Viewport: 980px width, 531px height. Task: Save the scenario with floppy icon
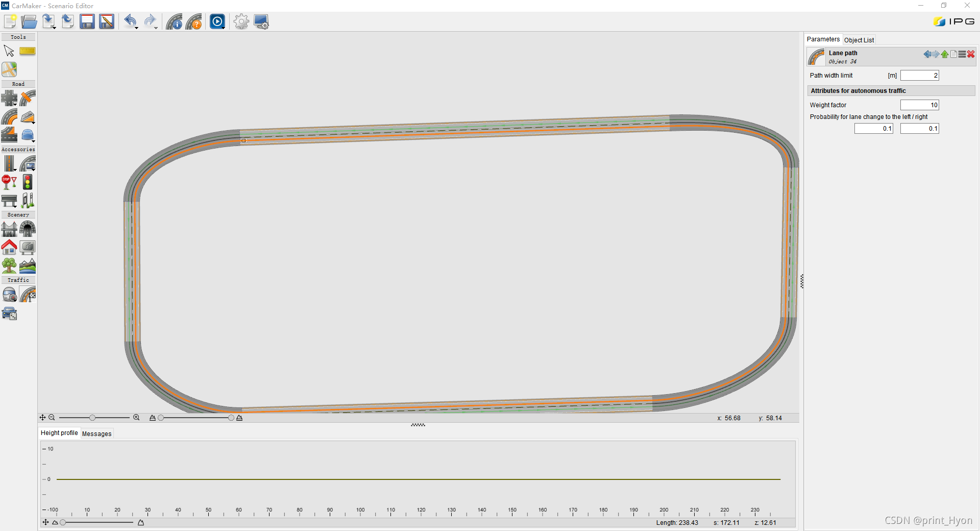(87, 21)
